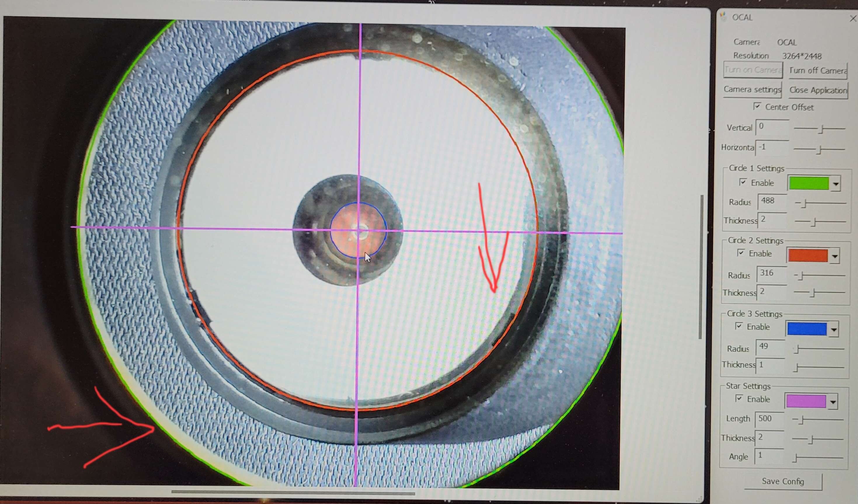Open Camera settings
Image resolution: width=858 pixels, height=504 pixels.
click(752, 90)
